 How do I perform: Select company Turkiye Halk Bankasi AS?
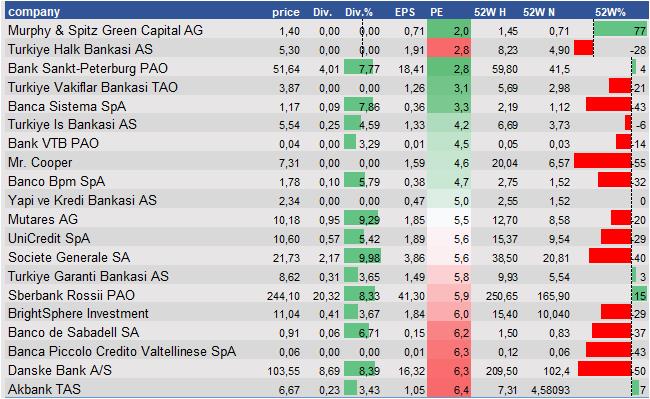[x=80, y=49]
